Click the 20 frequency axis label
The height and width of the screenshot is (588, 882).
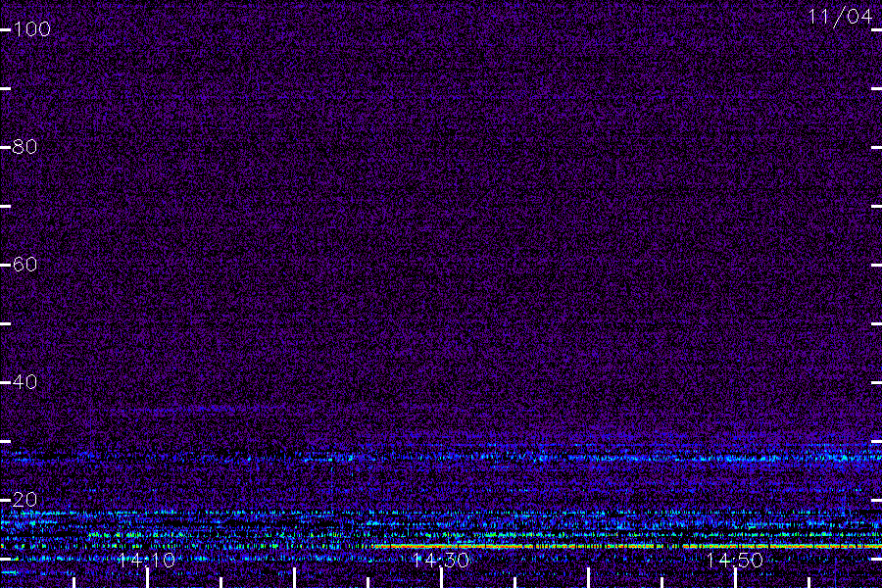(x=24, y=500)
